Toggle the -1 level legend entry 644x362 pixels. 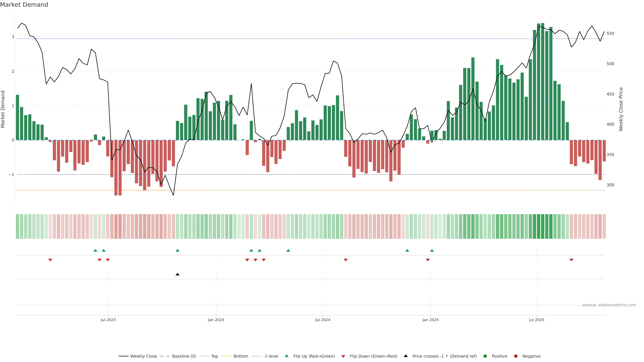pyautogui.click(x=271, y=356)
